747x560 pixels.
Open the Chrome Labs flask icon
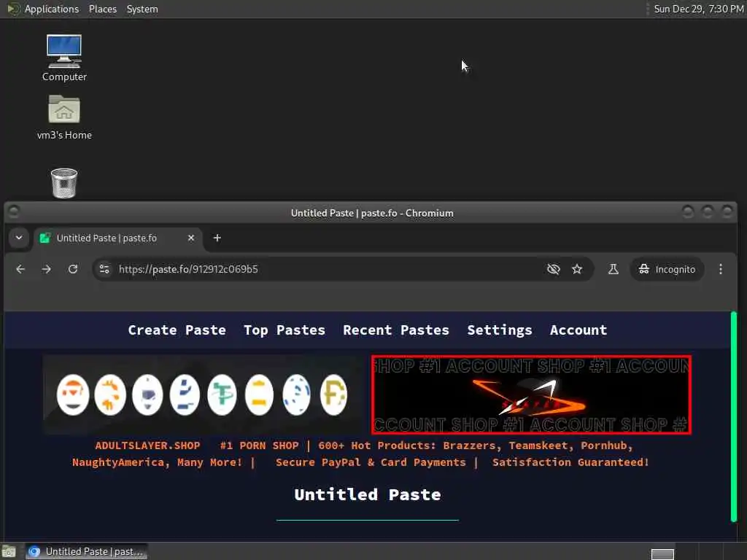click(613, 270)
